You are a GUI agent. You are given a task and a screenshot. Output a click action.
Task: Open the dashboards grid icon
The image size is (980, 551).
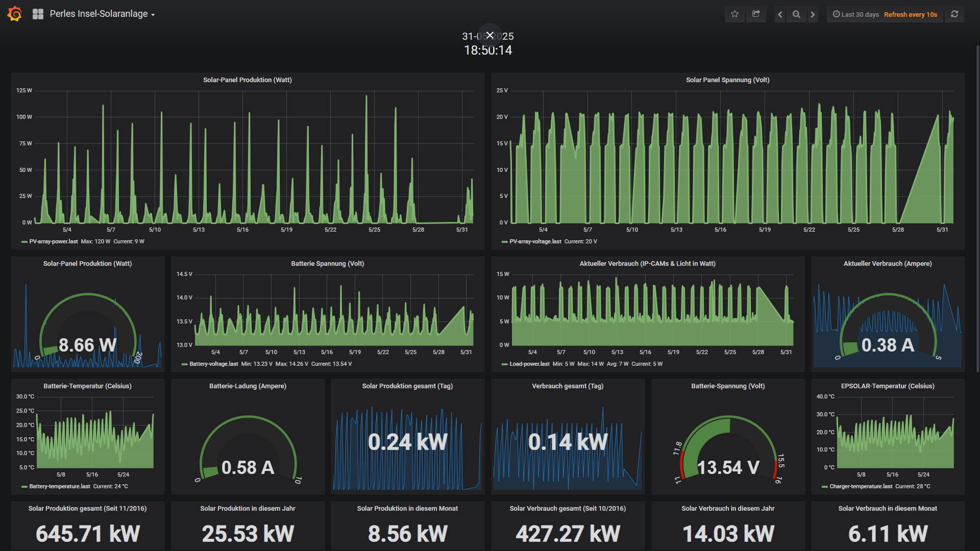(38, 14)
